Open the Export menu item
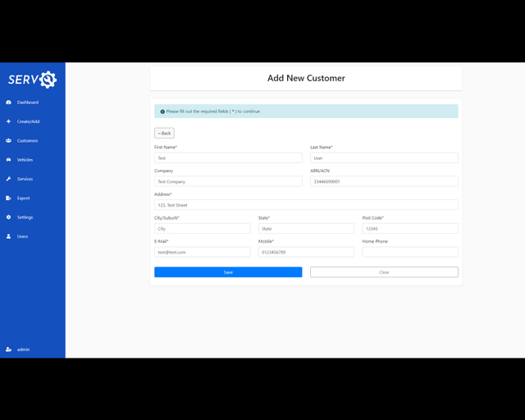 coord(23,198)
